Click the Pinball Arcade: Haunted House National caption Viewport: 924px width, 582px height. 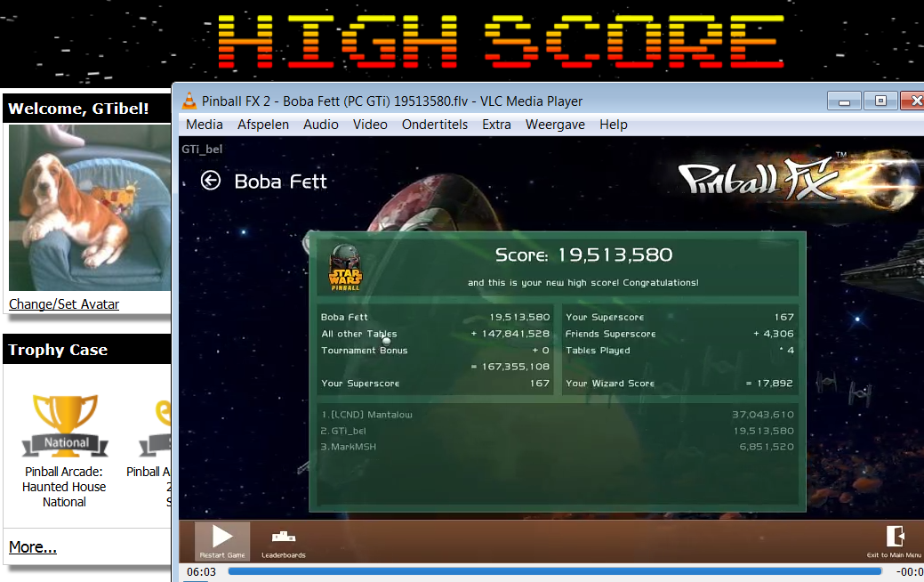click(64, 487)
